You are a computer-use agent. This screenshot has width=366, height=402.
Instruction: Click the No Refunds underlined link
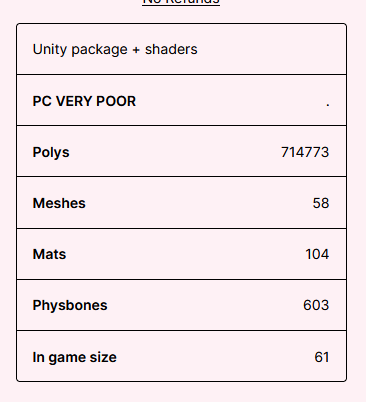click(x=181, y=2)
